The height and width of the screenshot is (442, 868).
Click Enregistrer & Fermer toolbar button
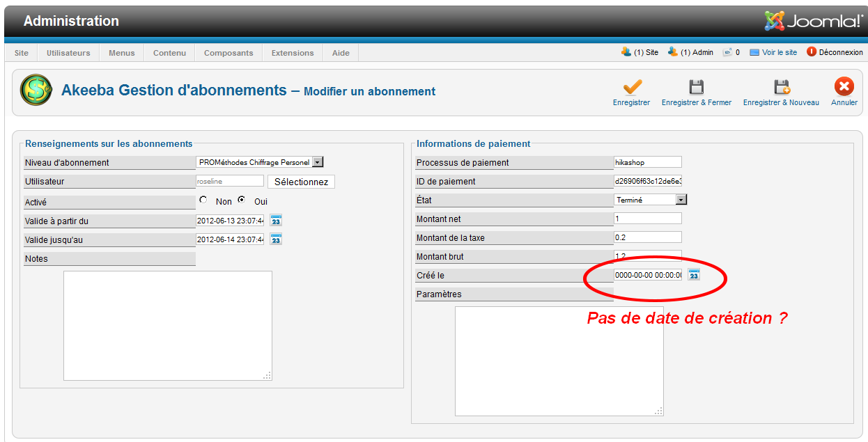[697, 93]
